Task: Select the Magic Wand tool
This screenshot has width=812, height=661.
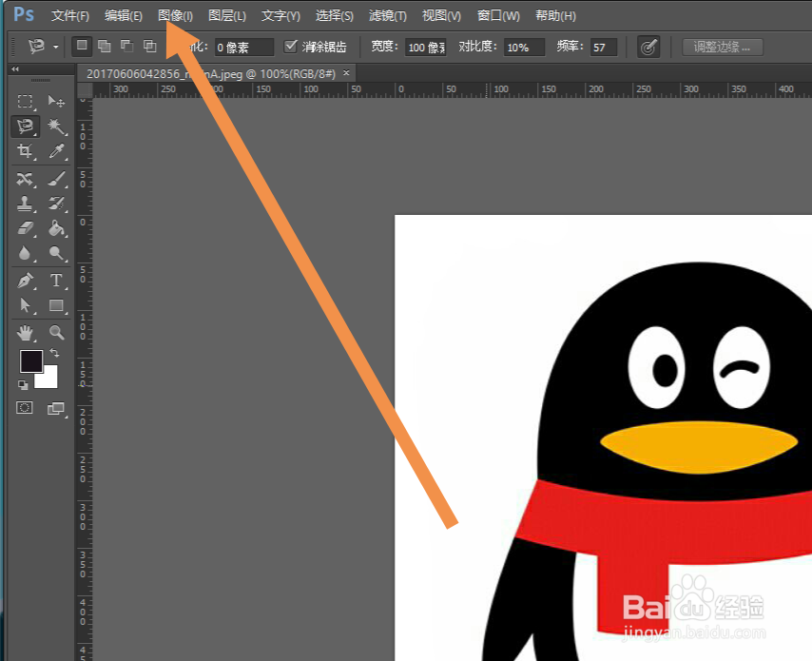Action: pyautogui.click(x=56, y=126)
